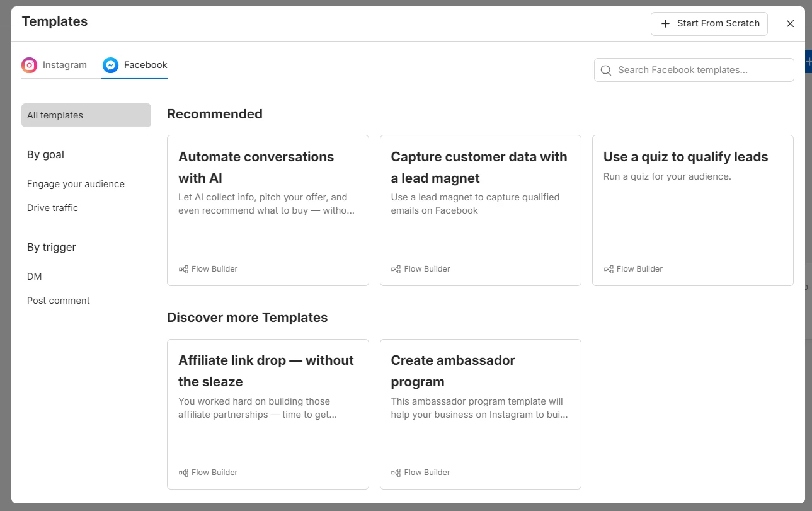Click Flow Builder icon on quiz card
The height and width of the screenshot is (511, 812).
[x=609, y=269]
